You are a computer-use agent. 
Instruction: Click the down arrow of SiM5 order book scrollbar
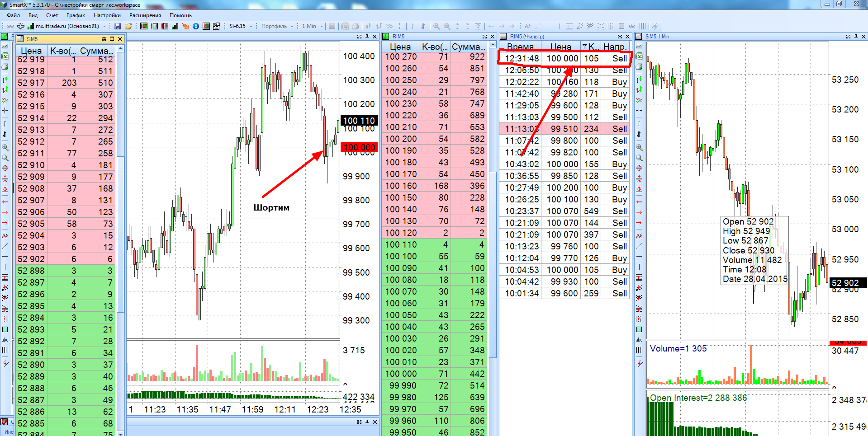(x=121, y=433)
